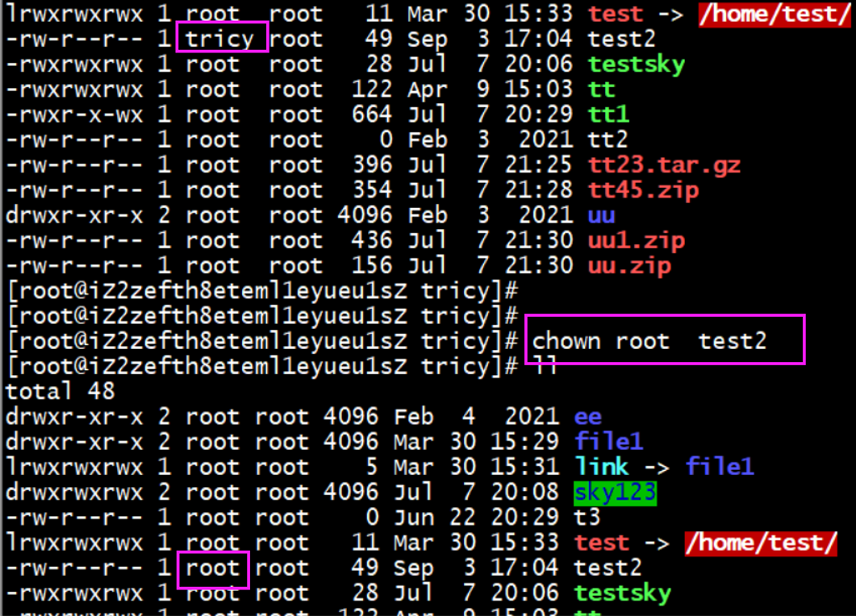Image resolution: width=856 pixels, height=616 pixels.
Task: Click the 't3' filename in lower listing
Action: click(587, 518)
